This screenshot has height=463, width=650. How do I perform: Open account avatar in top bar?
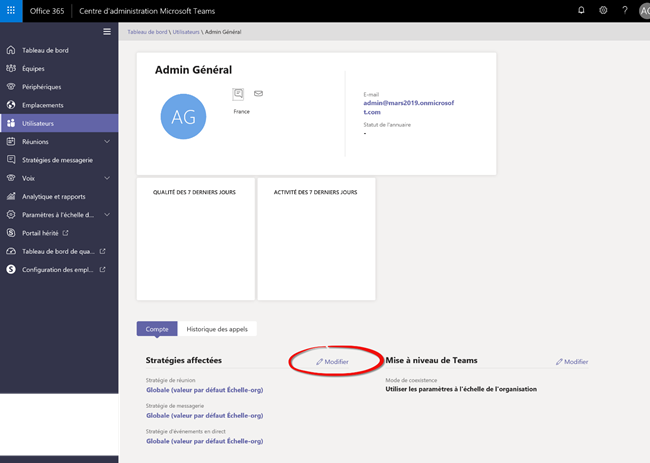644,11
